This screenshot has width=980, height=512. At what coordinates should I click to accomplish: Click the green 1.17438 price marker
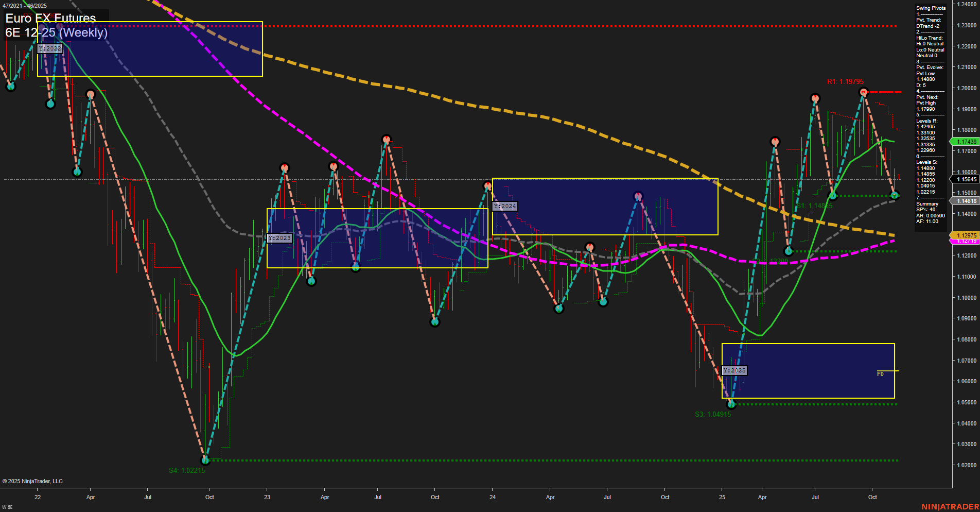pos(965,142)
